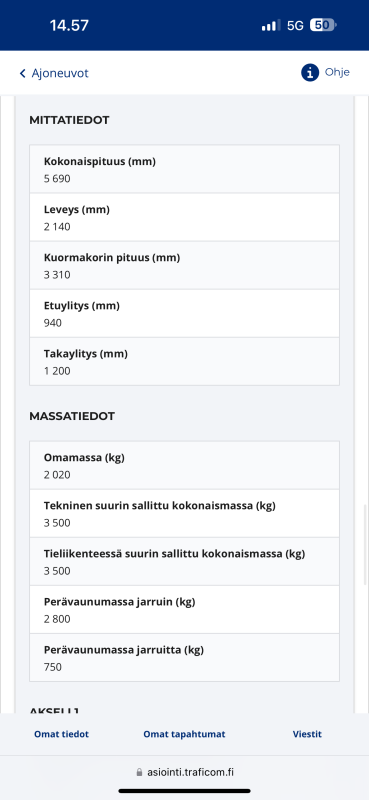
Task: Tap the back chevron icon next to Ajoneuvot
Action: [x=22, y=73]
